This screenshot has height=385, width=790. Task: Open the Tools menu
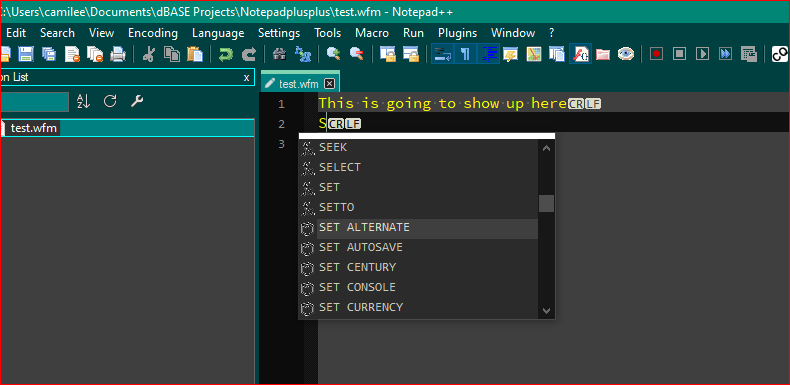click(327, 33)
